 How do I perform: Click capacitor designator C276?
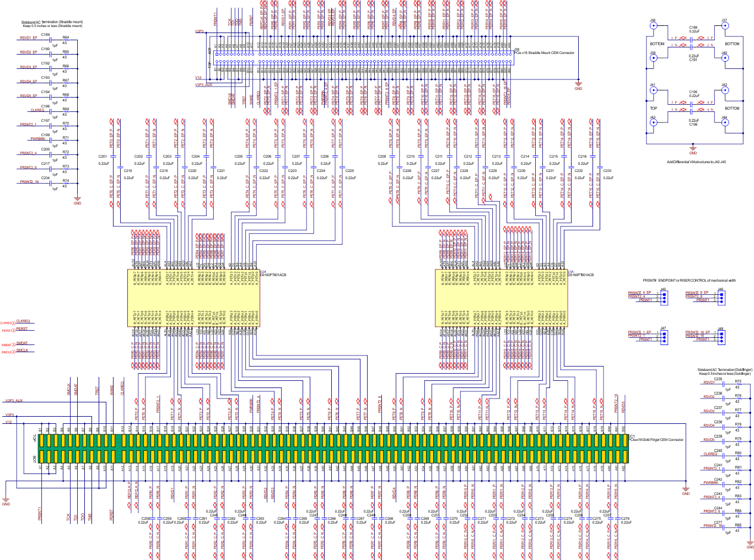click(625, 519)
